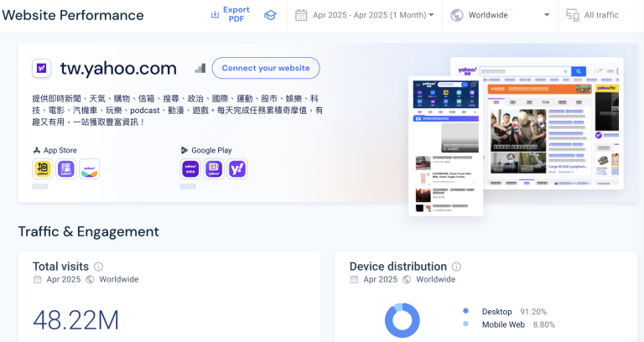Click the devices icon beside All traffic

(572, 15)
